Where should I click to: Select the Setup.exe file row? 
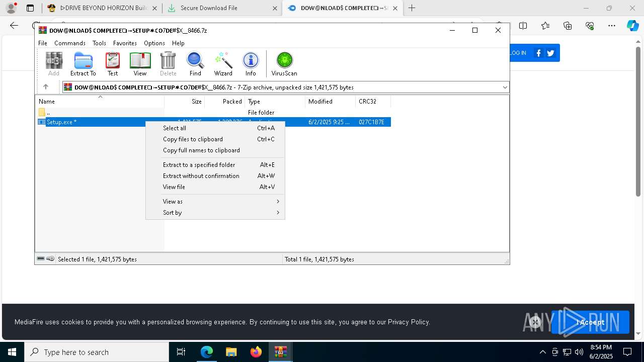(x=213, y=122)
